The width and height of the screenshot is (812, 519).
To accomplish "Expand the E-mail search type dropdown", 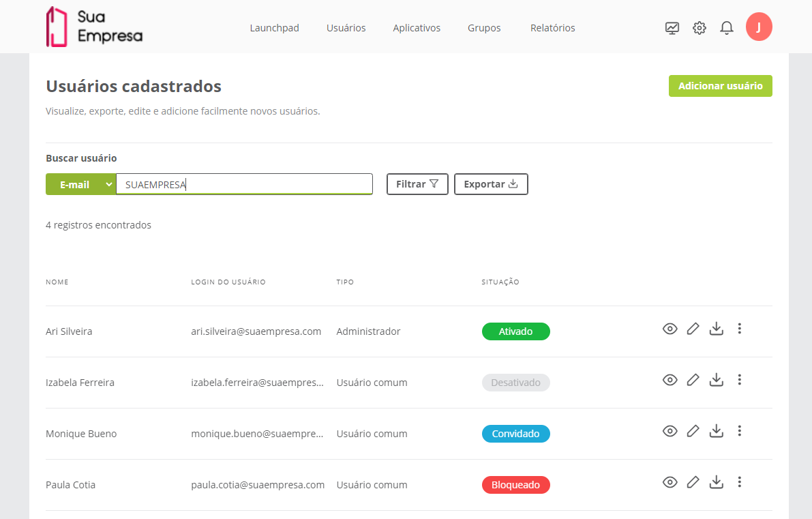I will (x=80, y=184).
